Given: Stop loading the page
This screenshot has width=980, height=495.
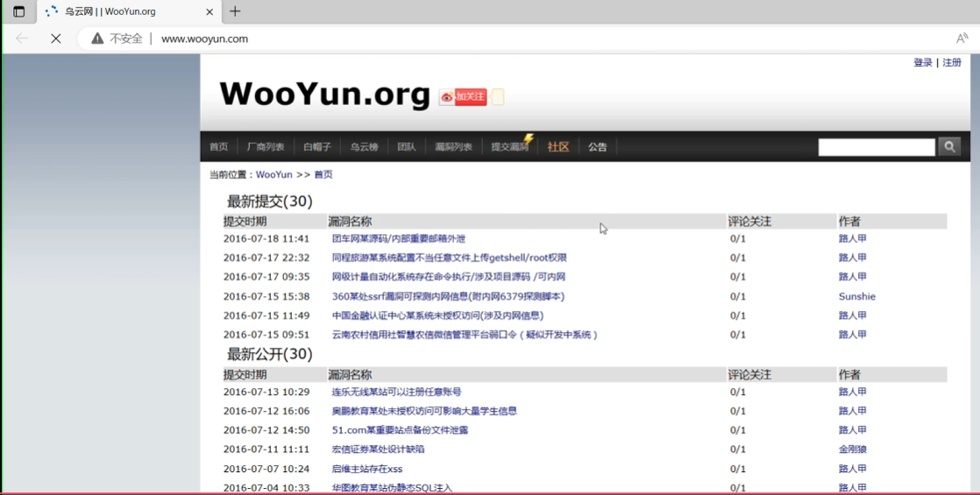Looking at the screenshot, I should [x=55, y=39].
